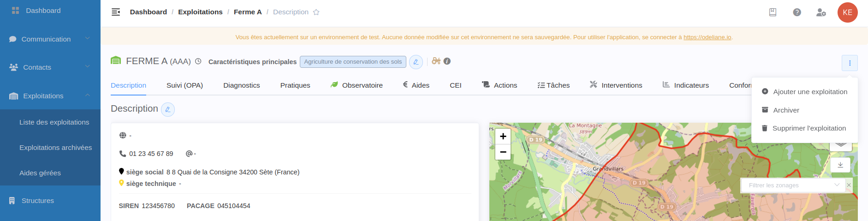Show info icon beside tractor

447,61
